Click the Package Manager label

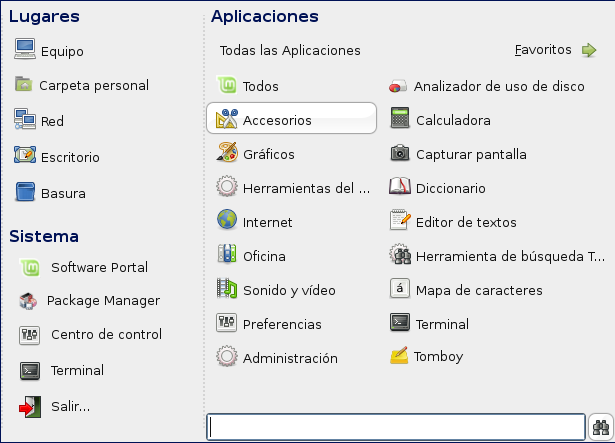pyautogui.click(x=103, y=301)
